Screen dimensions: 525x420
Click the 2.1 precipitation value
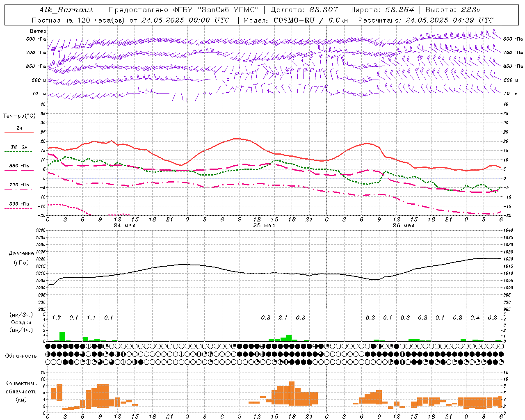(283, 318)
